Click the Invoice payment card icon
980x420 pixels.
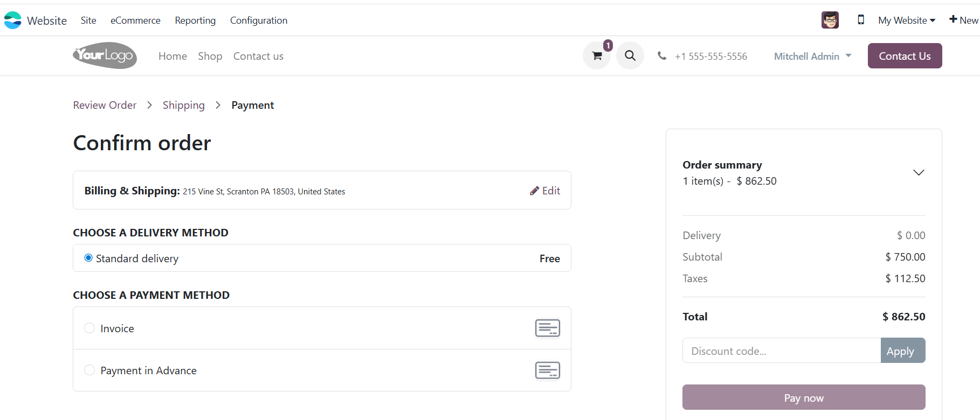(547, 328)
